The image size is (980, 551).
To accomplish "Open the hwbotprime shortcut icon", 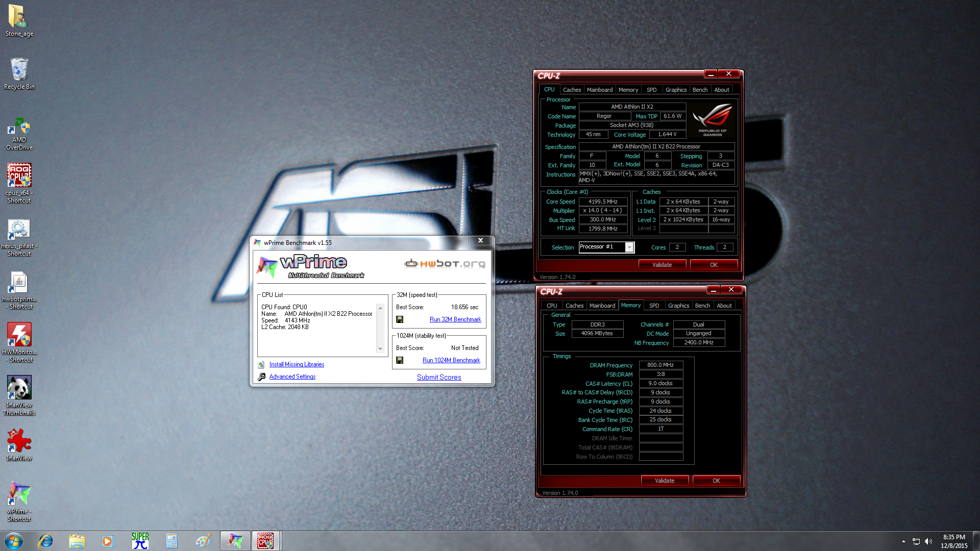I will 19,290.
